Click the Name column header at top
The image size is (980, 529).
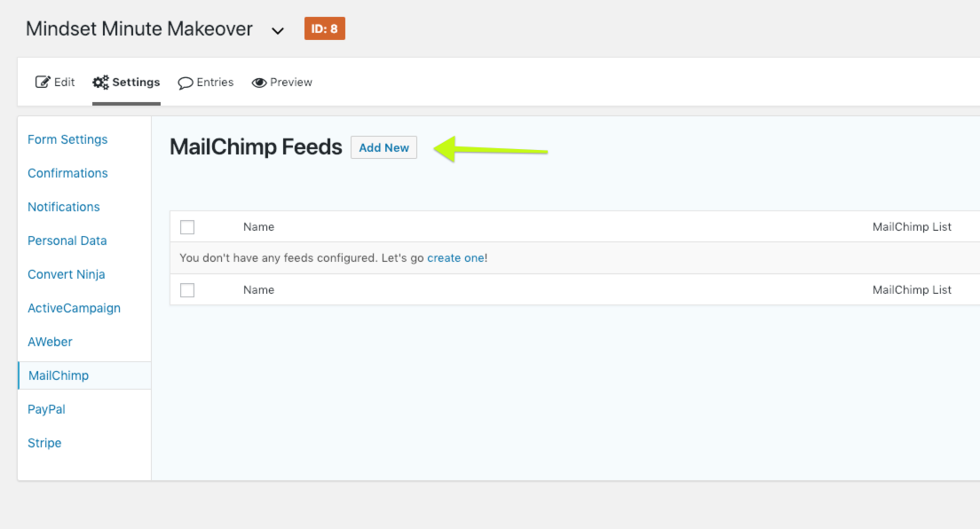pos(258,227)
